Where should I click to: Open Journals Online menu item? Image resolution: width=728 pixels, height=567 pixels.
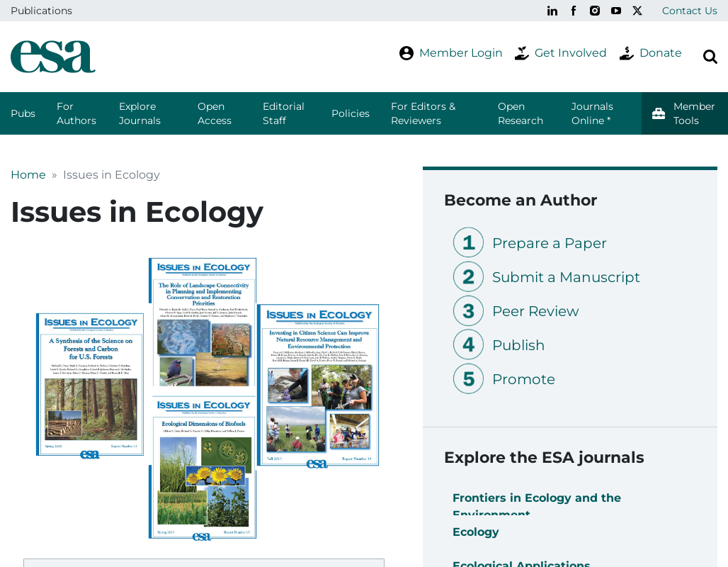coord(592,113)
